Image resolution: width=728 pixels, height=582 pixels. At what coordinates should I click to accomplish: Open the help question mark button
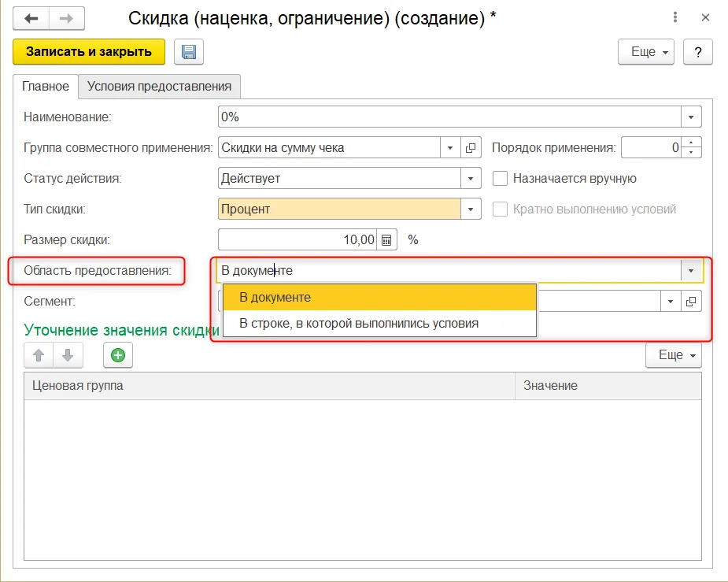[697, 51]
